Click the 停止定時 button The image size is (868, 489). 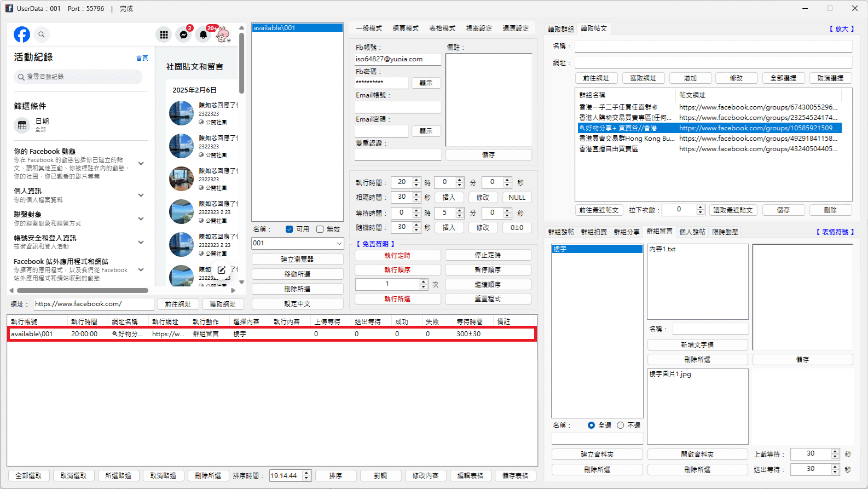point(488,255)
